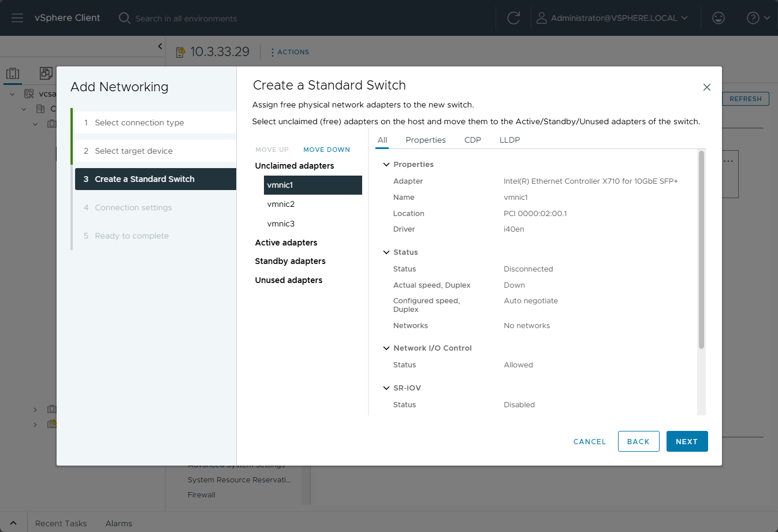
Task: Switch to the LLDP tab
Action: (x=509, y=140)
